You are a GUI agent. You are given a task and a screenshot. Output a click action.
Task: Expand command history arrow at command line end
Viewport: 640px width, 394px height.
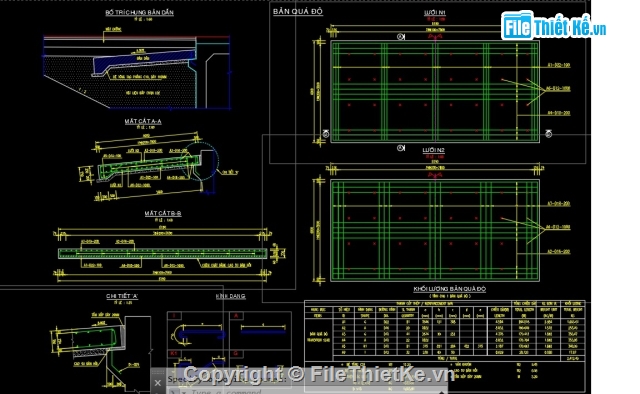tap(442, 392)
